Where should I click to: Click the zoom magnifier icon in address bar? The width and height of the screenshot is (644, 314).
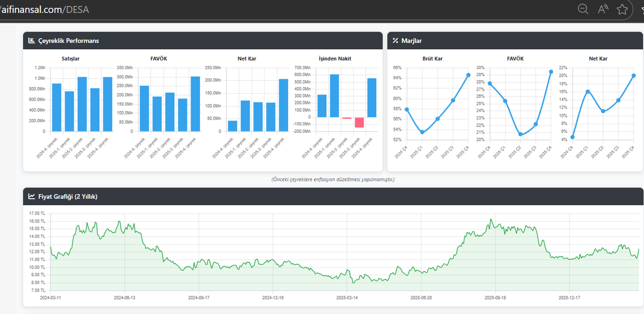click(x=583, y=9)
